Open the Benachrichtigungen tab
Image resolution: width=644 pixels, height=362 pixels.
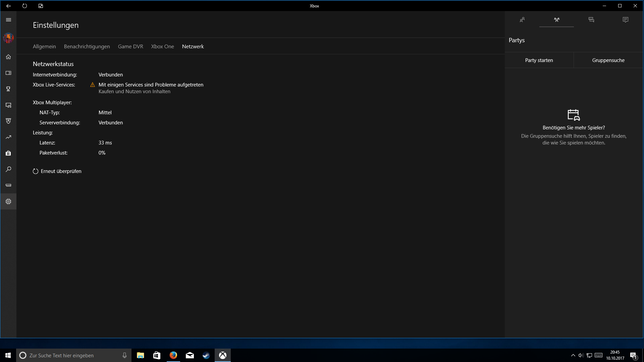[87, 47]
